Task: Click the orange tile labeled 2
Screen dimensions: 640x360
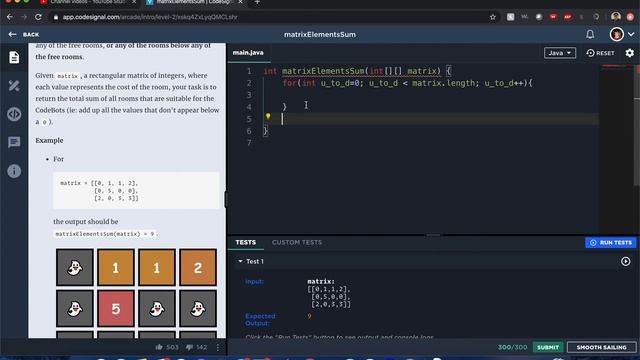Action: click(x=198, y=268)
